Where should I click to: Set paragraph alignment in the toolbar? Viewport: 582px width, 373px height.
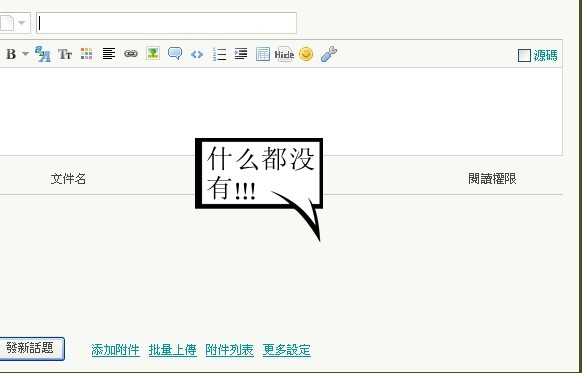(x=109, y=54)
